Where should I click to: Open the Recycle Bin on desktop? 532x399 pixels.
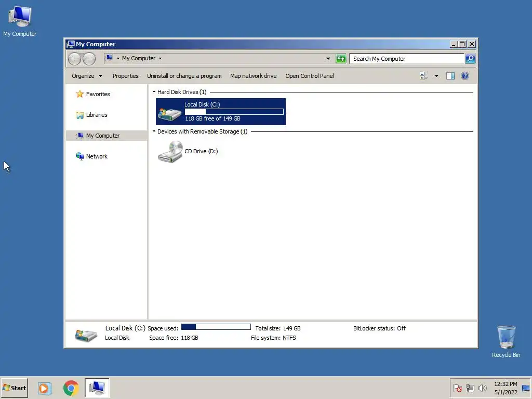pos(506,342)
